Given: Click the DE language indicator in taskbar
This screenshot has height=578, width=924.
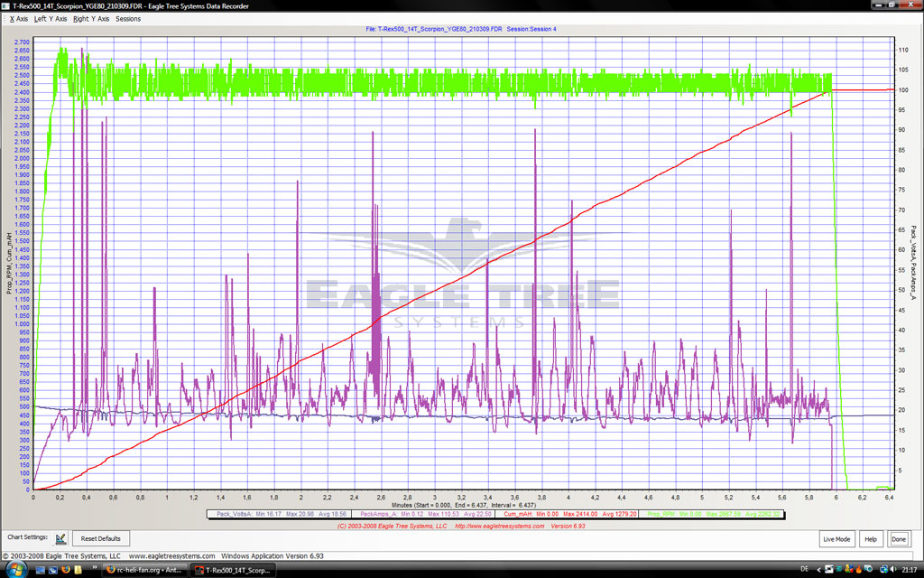Looking at the screenshot, I should click(x=805, y=570).
